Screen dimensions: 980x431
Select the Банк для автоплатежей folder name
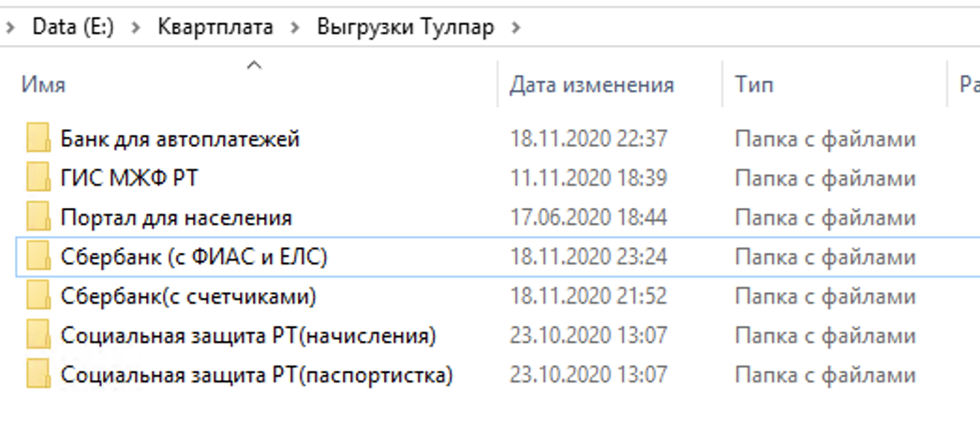pyautogui.click(x=180, y=139)
